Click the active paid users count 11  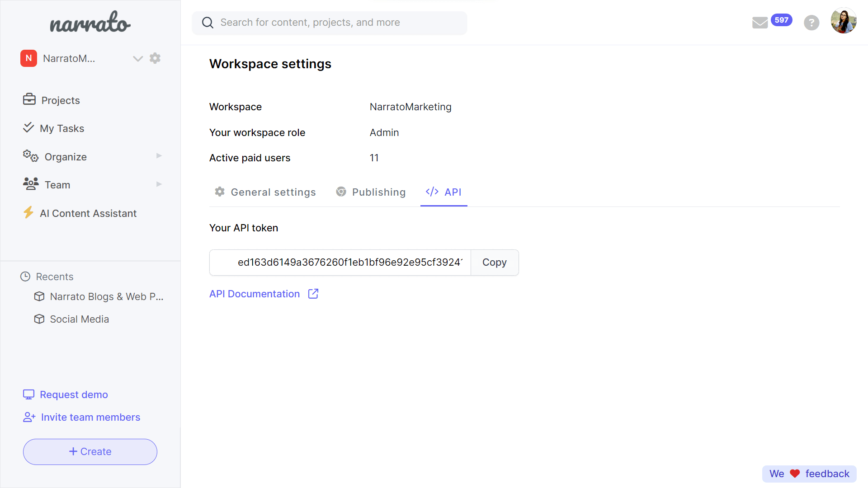(x=374, y=158)
